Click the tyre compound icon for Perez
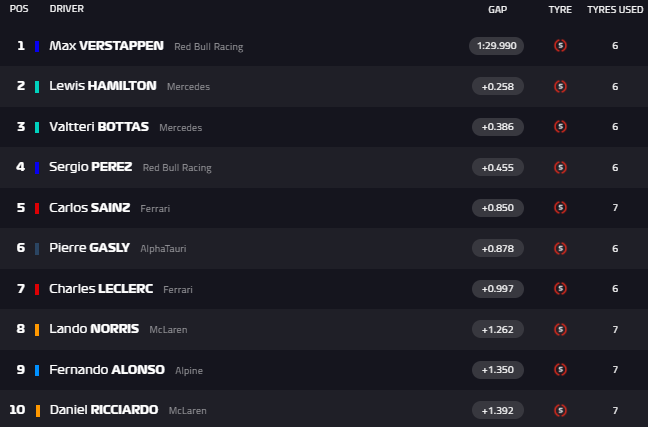Image resolution: width=648 pixels, height=427 pixels. (x=560, y=167)
